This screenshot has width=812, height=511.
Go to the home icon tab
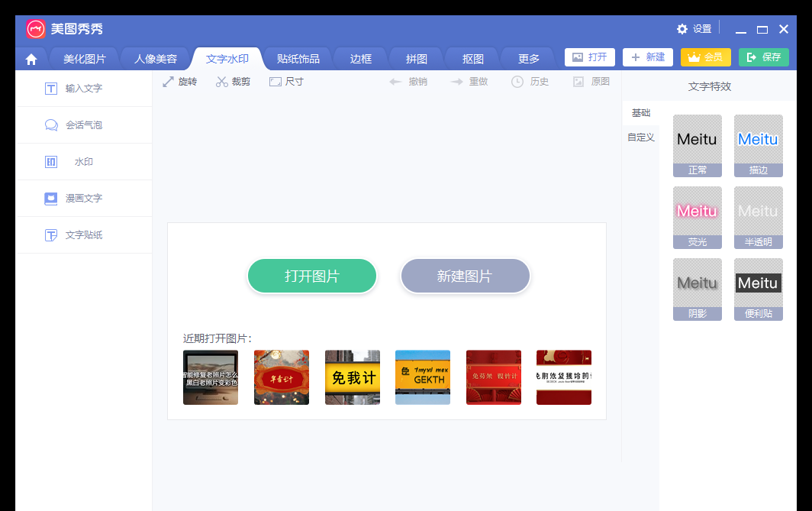pyautogui.click(x=31, y=59)
